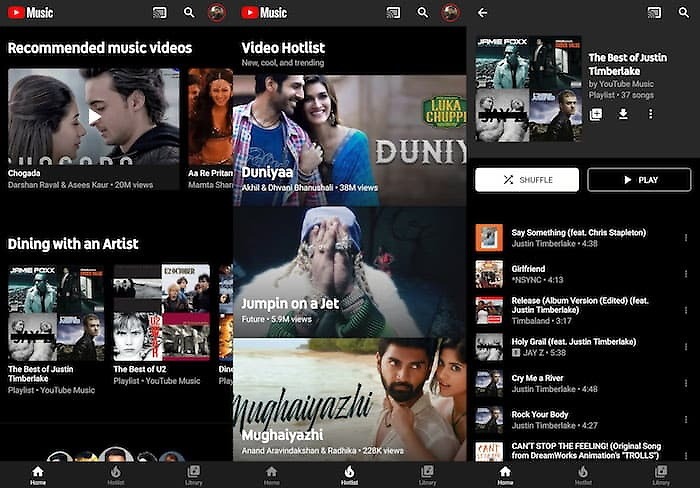The image size is (700, 488).
Task: Download the Best of Justin Timberlake playlist
Action: (623, 114)
